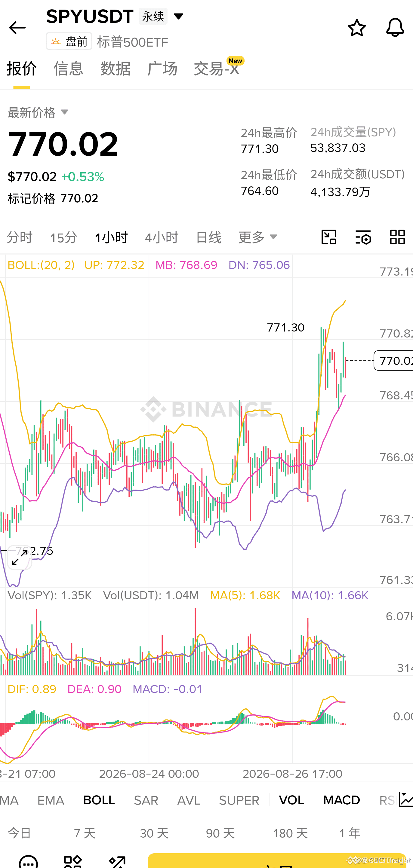Open price alert bell icon
Image resolution: width=413 pixels, height=868 pixels.
click(395, 28)
